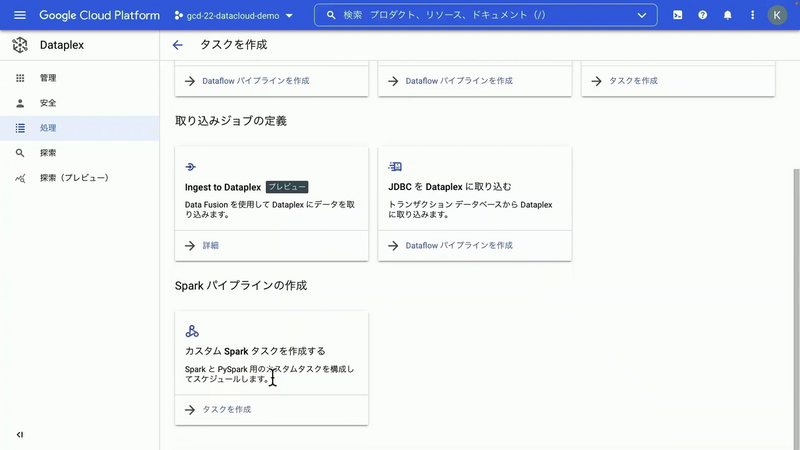Click the person icon next to 安全

(20, 103)
